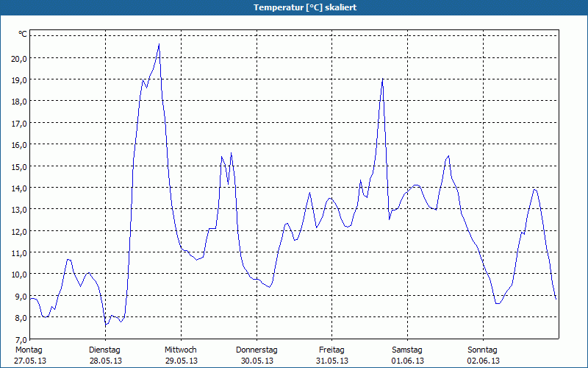Click the °C unit label
The image size is (588, 368).
[x=23, y=34]
